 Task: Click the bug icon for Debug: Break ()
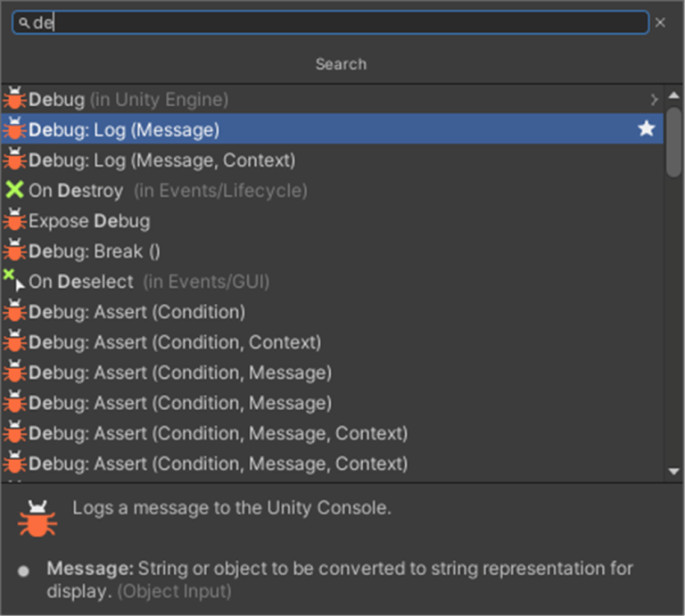click(x=14, y=251)
